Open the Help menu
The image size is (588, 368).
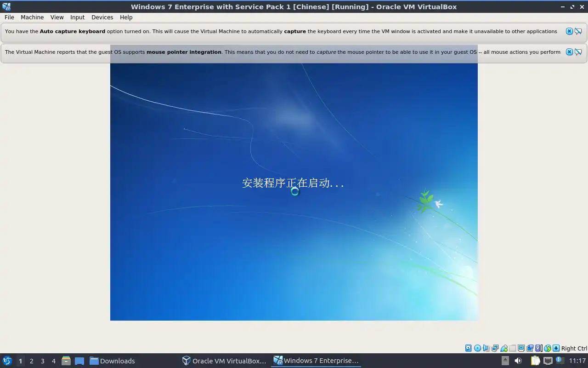[x=126, y=17]
